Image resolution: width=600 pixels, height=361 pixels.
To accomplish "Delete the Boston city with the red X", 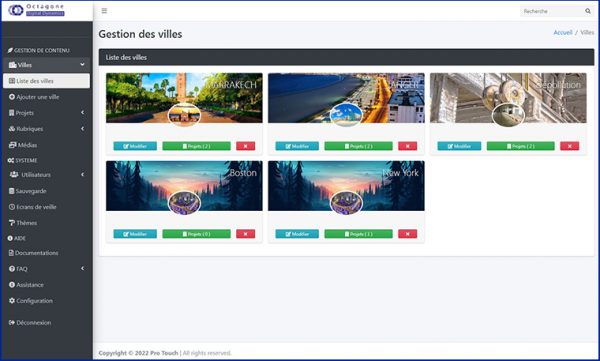I will (245, 234).
